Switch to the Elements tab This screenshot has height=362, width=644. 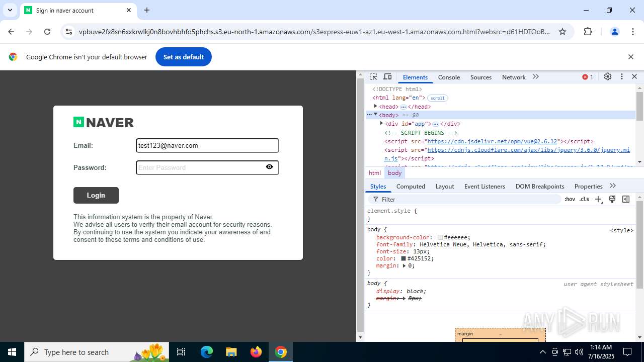pyautogui.click(x=415, y=77)
